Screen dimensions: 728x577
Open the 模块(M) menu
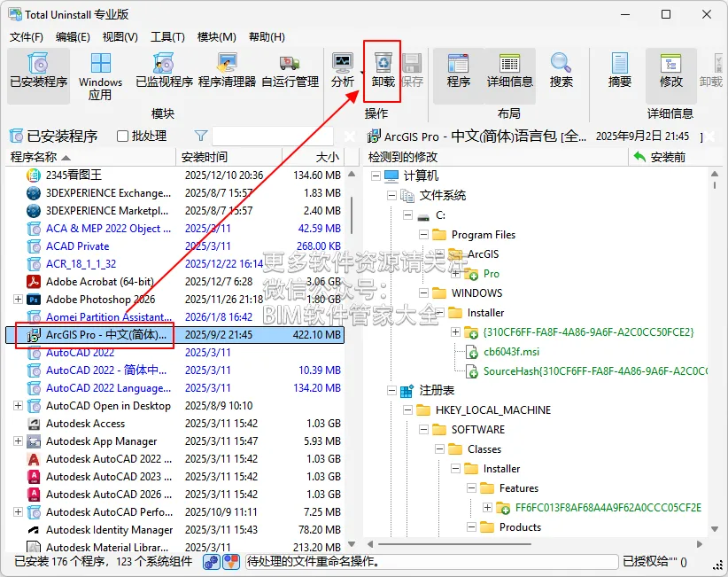click(217, 36)
